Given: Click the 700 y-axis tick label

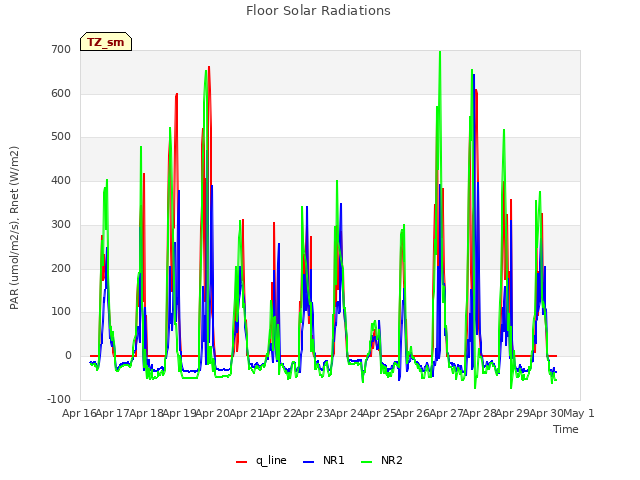Looking at the screenshot, I should (x=61, y=49).
